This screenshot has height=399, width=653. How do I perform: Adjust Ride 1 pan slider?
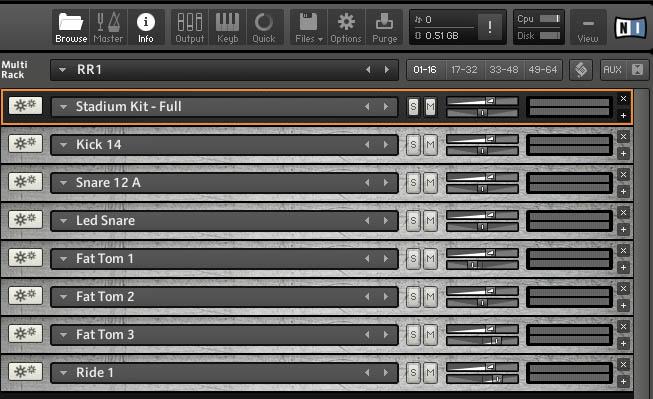(x=482, y=379)
